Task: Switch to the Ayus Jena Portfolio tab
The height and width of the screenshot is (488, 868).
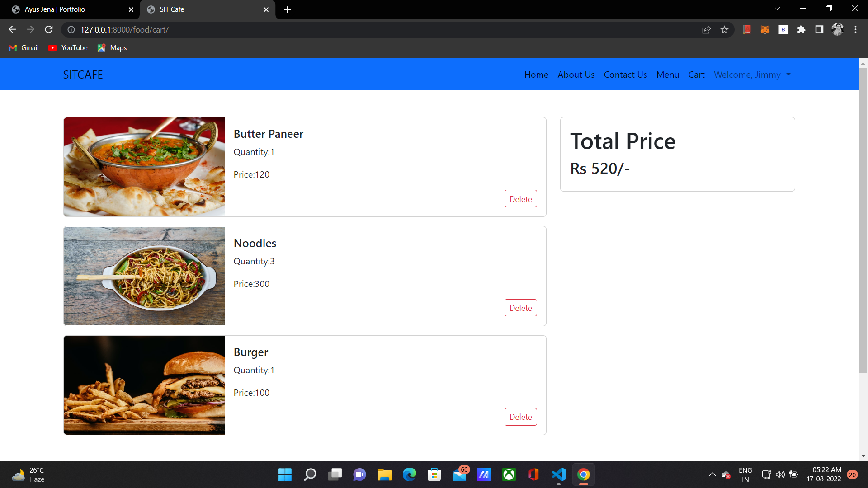Action: tap(72, 9)
